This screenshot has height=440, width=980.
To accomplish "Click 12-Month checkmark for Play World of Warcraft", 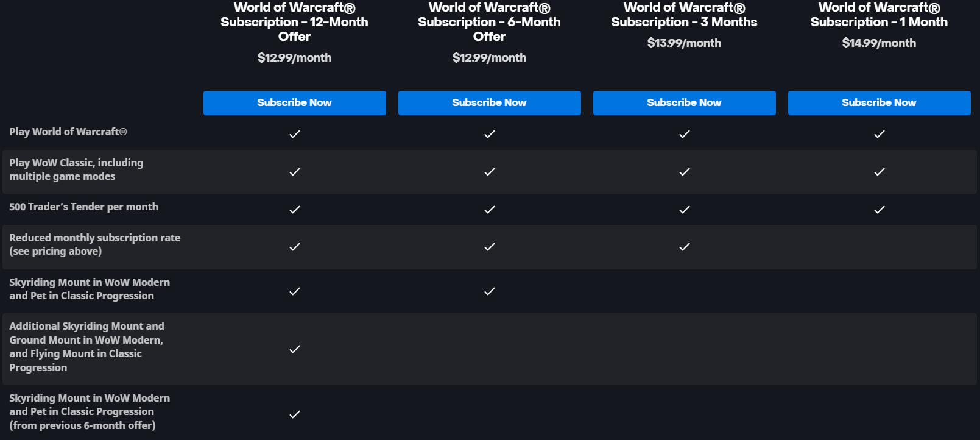I will coord(295,134).
